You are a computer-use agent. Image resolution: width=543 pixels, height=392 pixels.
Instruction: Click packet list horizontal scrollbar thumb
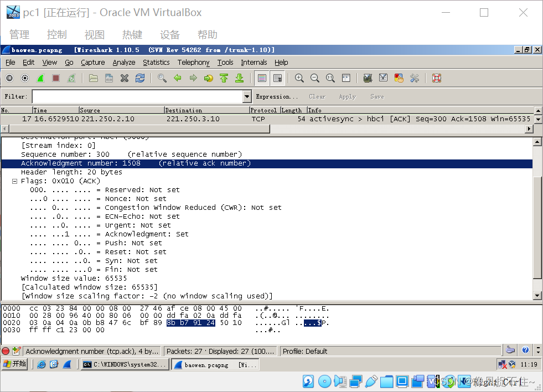(139, 129)
